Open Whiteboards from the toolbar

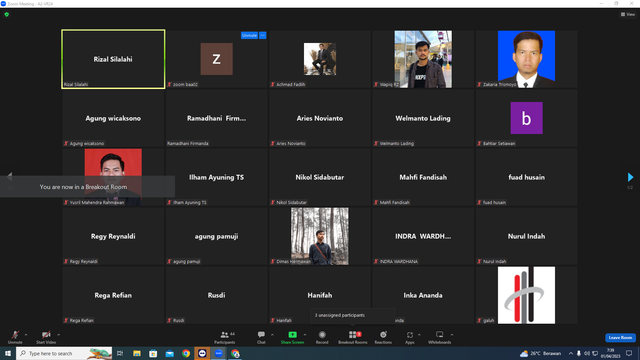(x=440, y=337)
